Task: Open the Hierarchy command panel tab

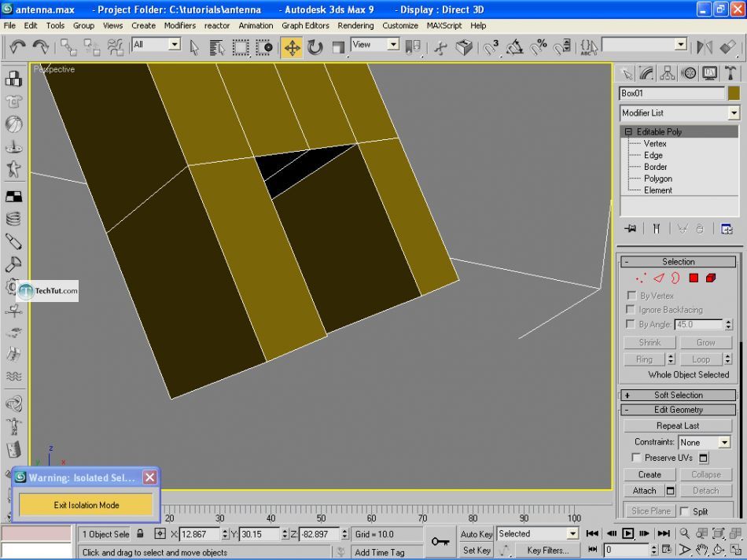Action: pyautogui.click(x=668, y=73)
